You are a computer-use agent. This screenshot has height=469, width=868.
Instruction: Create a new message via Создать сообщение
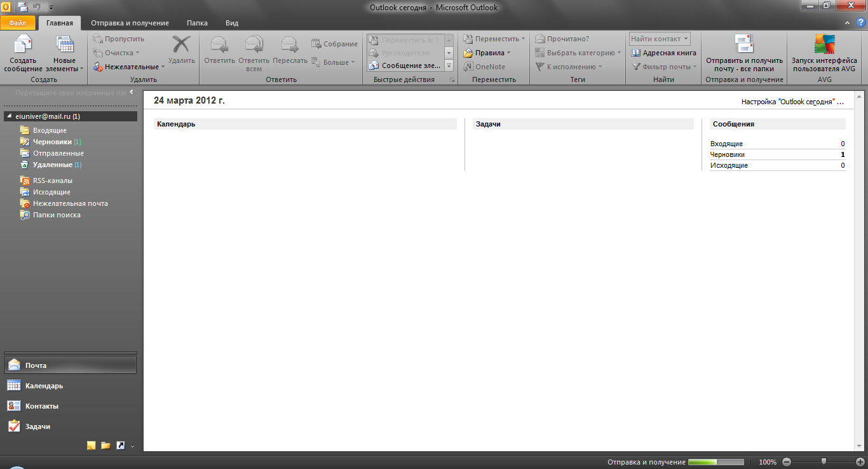point(23,53)
